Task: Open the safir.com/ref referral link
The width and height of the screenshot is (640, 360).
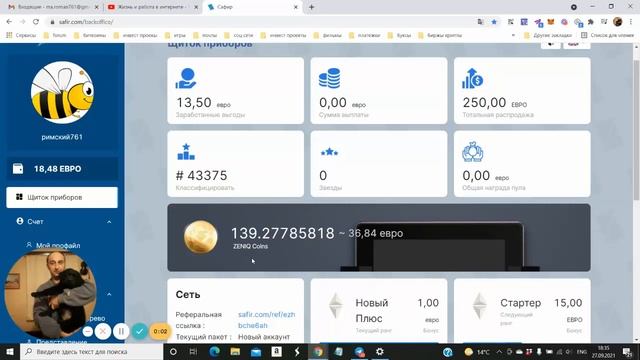Action: (267, 320)
